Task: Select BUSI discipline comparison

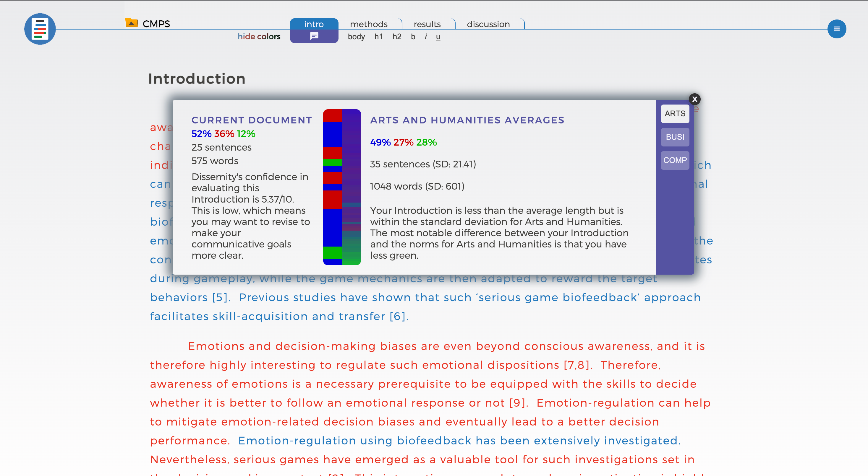Action: tap(675, 137)
